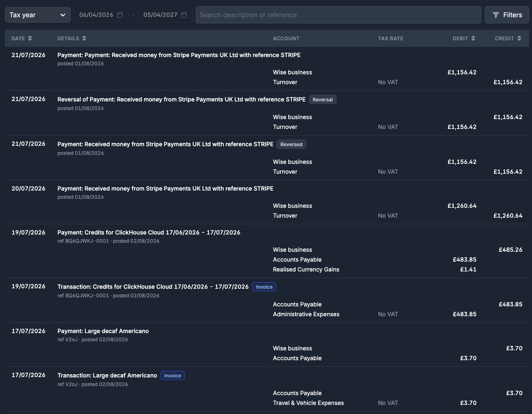532x414 pixels.
Task: Open the Filters button
Action: point(507,15)
